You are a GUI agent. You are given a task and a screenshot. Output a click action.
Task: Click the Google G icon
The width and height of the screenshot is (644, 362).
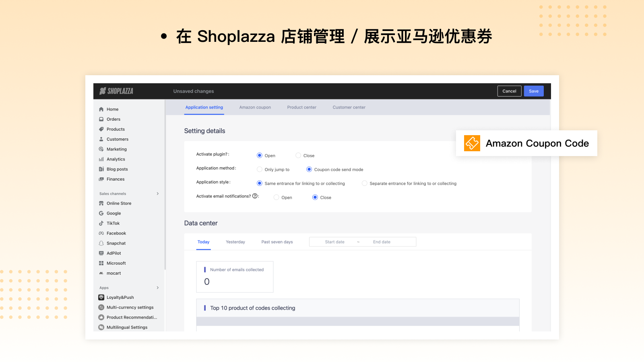[x=101, y=214]
